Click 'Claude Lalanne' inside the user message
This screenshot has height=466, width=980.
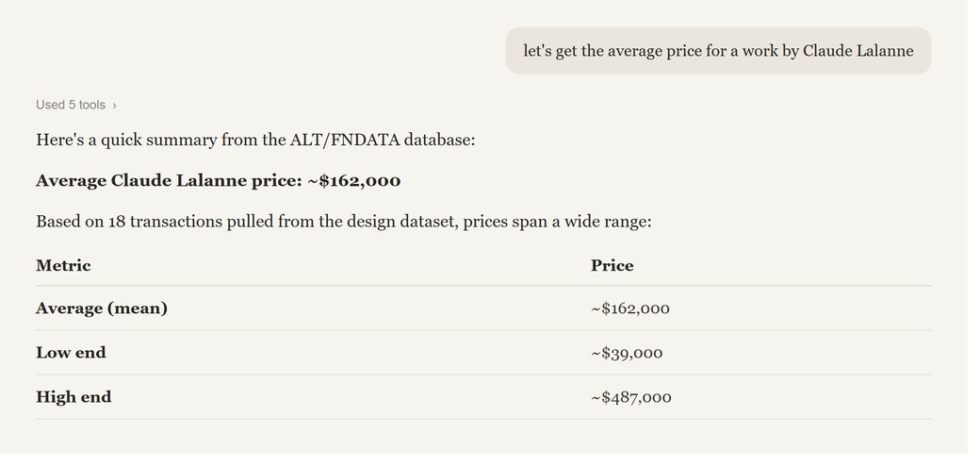click(858, 51)
